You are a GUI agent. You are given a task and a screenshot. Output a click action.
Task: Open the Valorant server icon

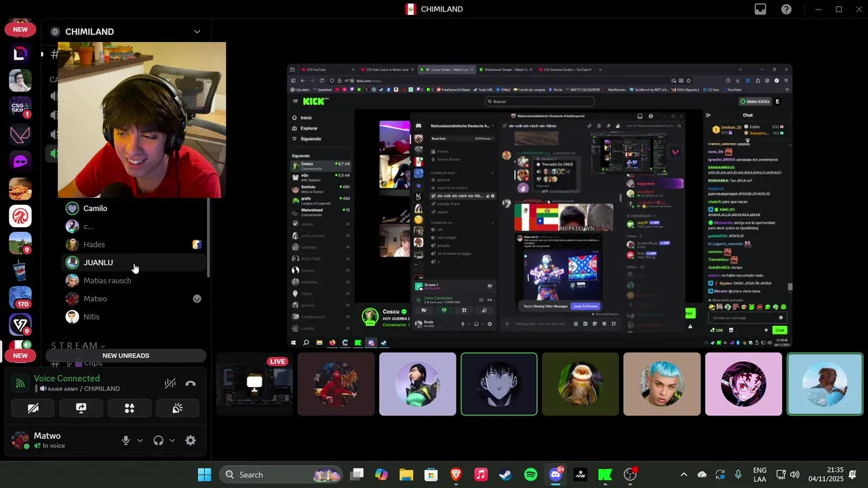point(20,134)
